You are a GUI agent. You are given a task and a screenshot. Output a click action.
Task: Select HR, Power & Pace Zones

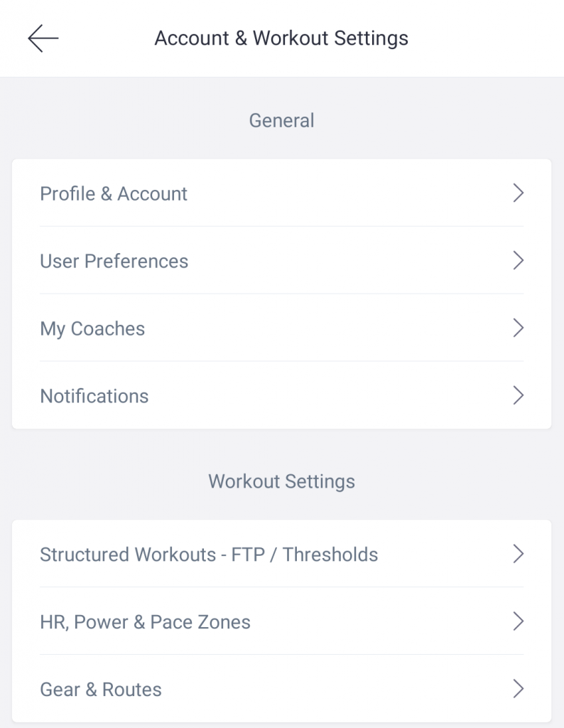tap(281, 621)
